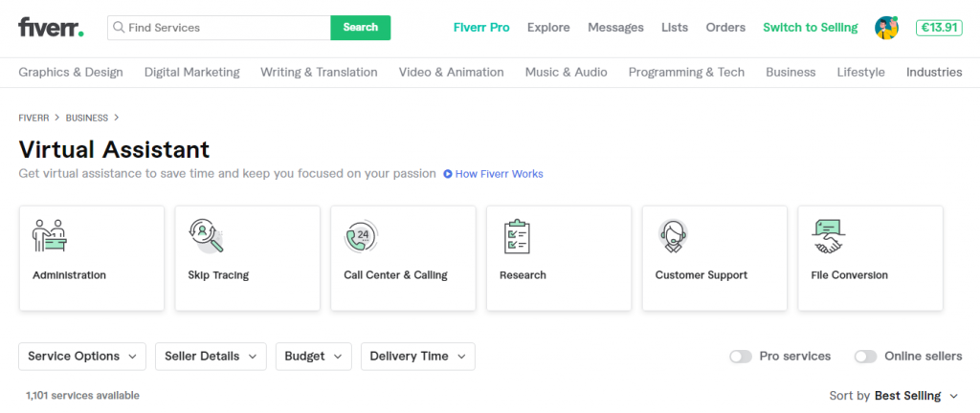Image resolution: width=980 pixels, height=413 pixels.
Task: Click the Fiverr Pro link
Action: (481, 28)
